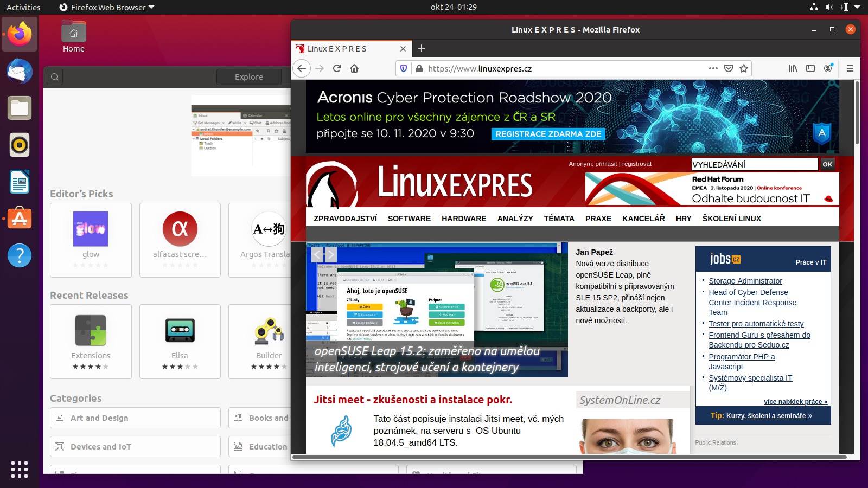Go to the ANALÝZY section

point(515,219)
